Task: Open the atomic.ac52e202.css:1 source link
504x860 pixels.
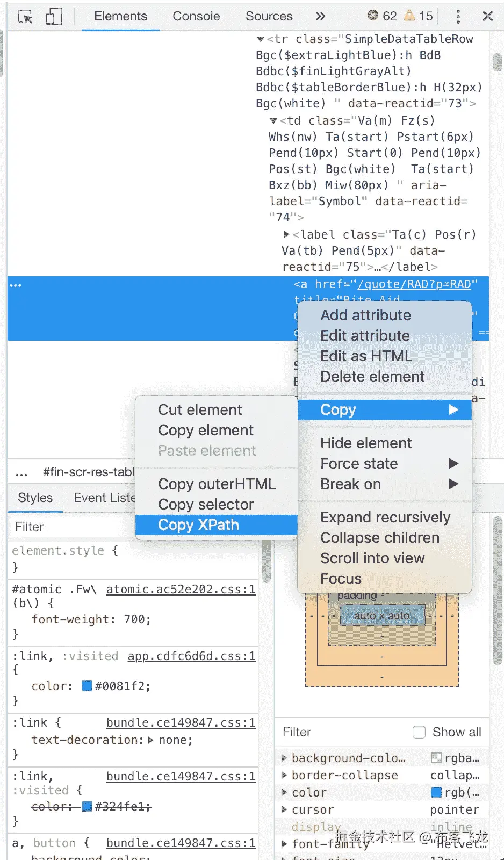Action: tap(181, 589)
